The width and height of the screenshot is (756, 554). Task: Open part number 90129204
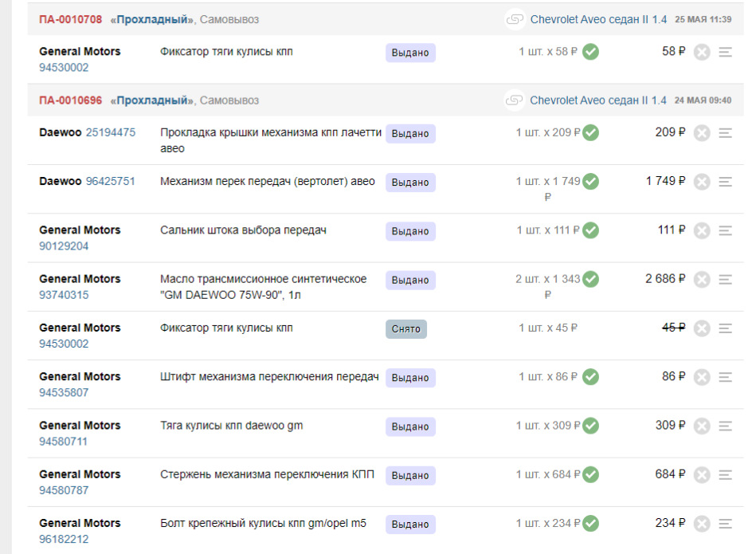click(64, 246)
